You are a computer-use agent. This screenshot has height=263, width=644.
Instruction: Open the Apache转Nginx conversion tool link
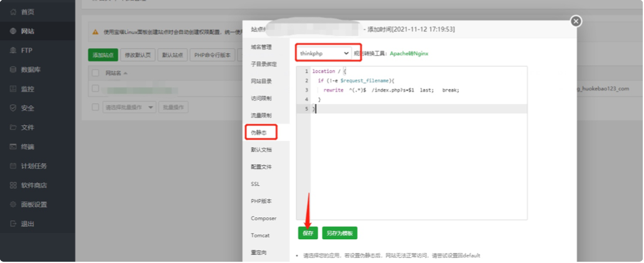409,53
